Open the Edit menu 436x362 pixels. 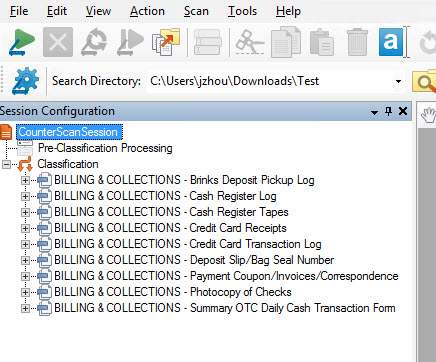[x=57, y=11]
